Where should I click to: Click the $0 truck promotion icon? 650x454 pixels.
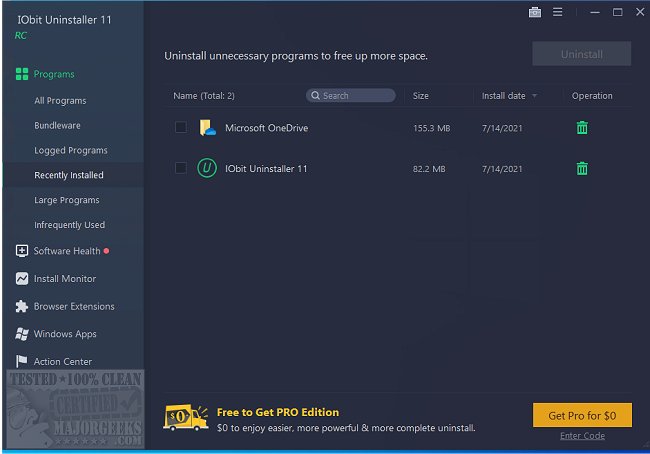186,418
